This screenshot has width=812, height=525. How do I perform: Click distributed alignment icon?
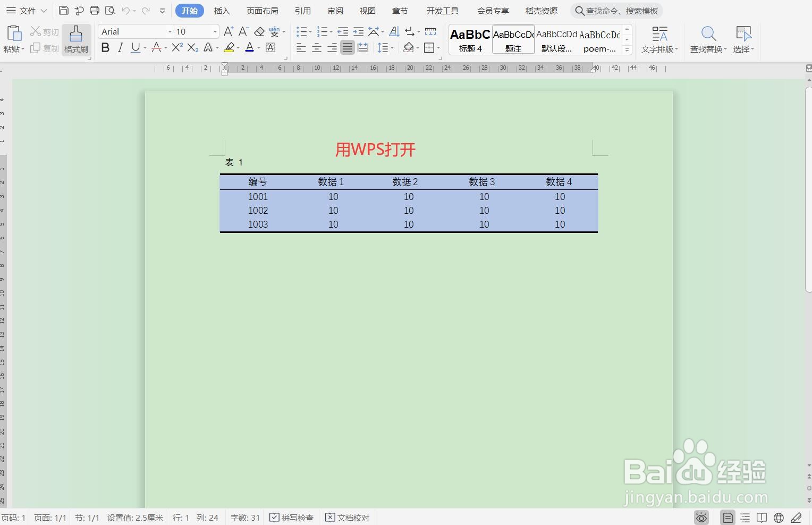click(363, 48)
